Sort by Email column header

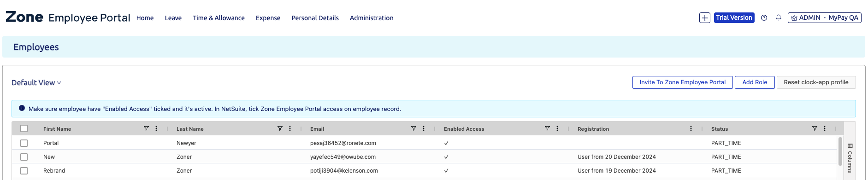317,129
